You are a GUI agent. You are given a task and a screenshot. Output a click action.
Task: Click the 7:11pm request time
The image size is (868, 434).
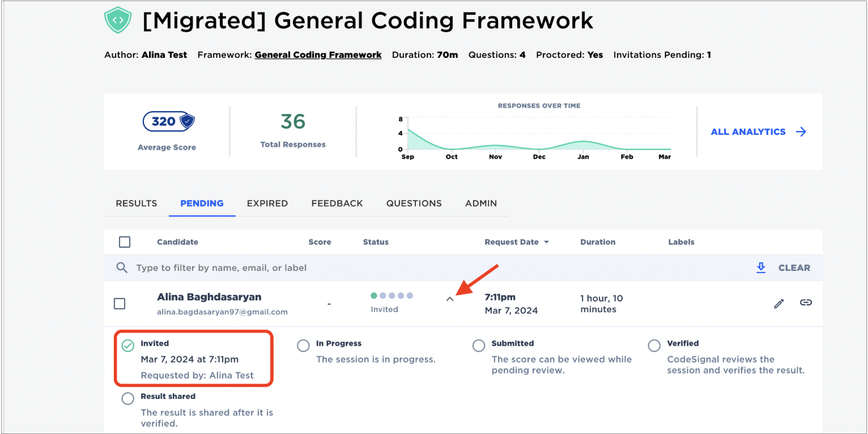coord(500,297)
